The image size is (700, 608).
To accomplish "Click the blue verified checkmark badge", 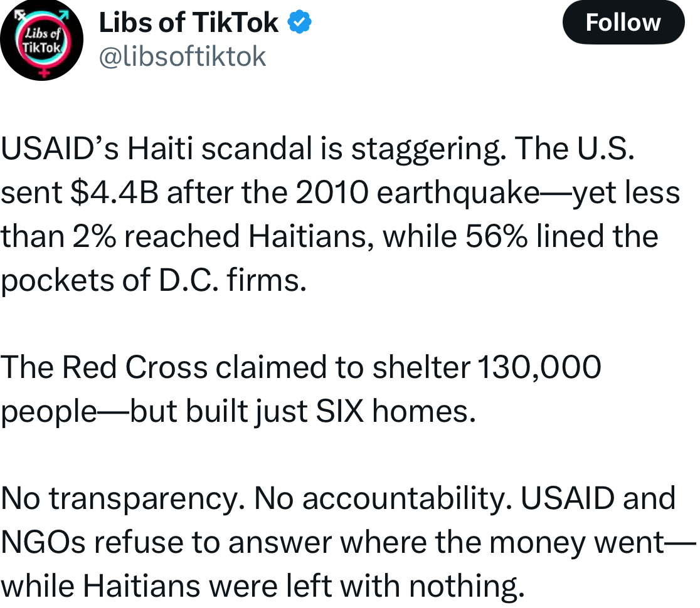I will 300,23.
